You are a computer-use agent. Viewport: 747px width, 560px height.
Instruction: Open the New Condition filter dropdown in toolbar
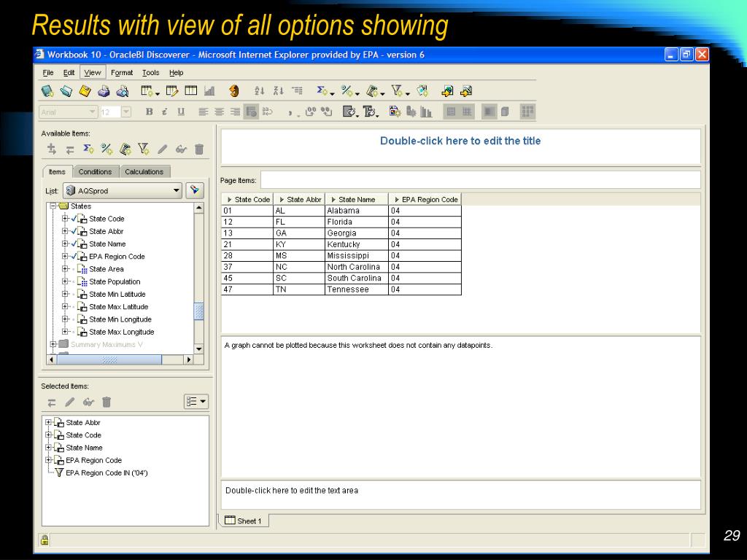click(407, 94)
